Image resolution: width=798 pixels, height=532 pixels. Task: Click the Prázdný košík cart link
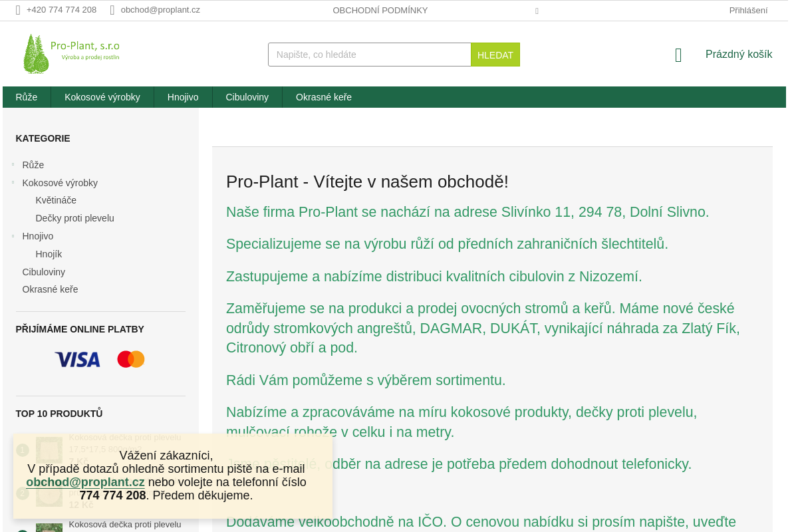tap(739, 55)
